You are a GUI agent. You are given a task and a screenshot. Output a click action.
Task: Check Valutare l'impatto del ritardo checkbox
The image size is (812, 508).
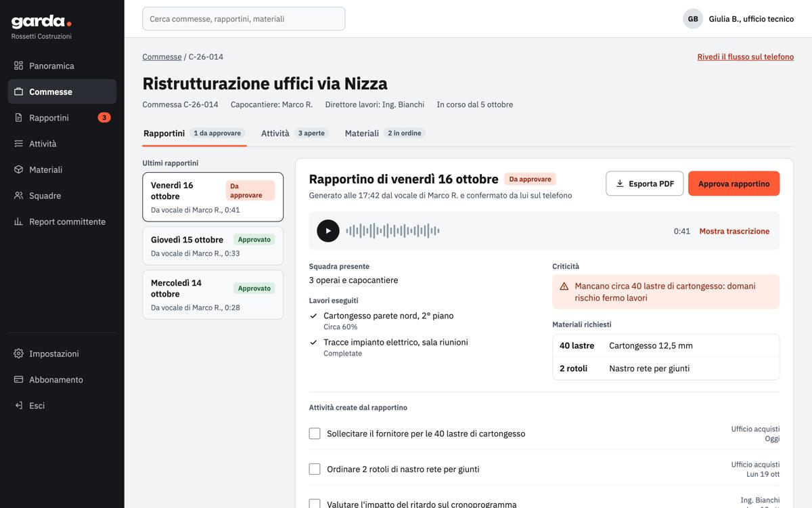point(315,504)
